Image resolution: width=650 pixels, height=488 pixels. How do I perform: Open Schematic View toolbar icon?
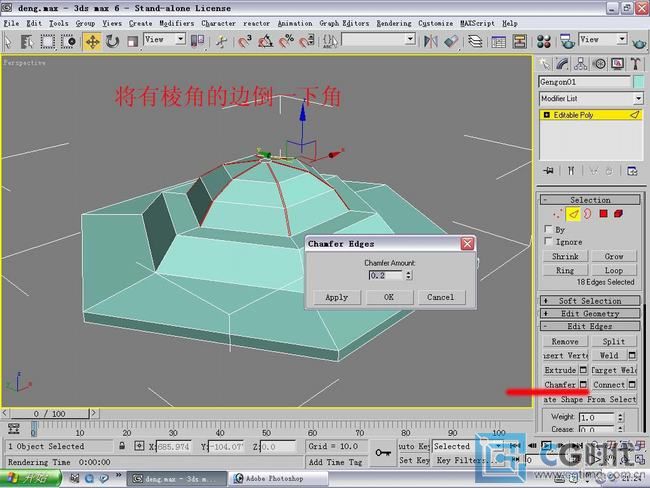(x=519, y=41)
